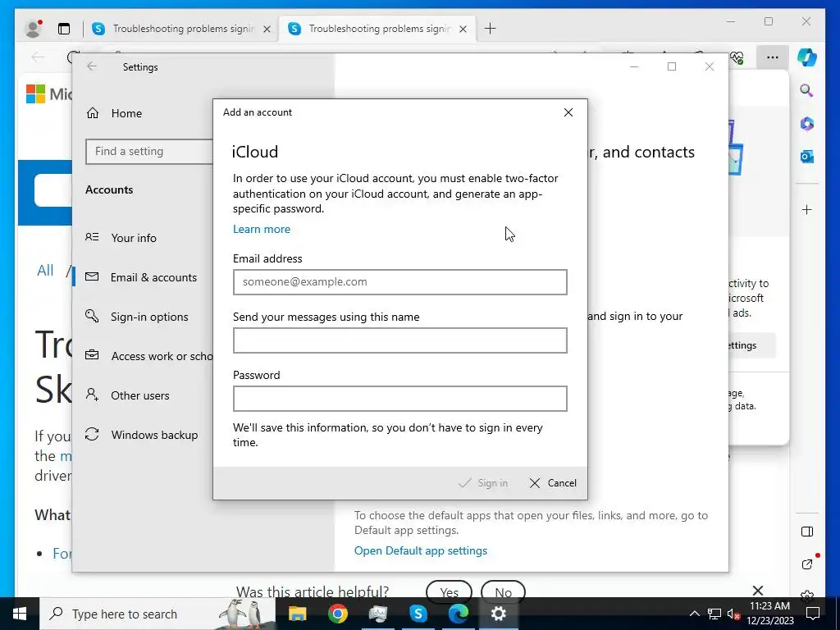Click the Find a setting search box
The height and width of the screenshot is (630, 840).
149,152
